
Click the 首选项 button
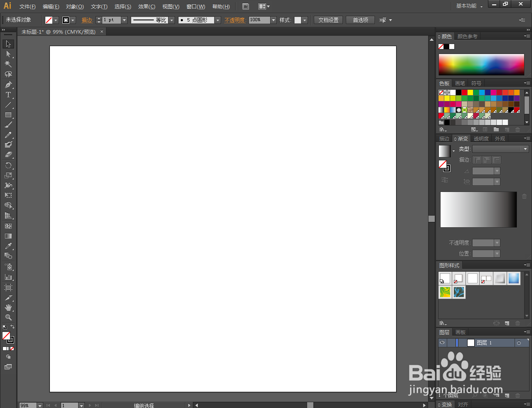pos(360,20)
